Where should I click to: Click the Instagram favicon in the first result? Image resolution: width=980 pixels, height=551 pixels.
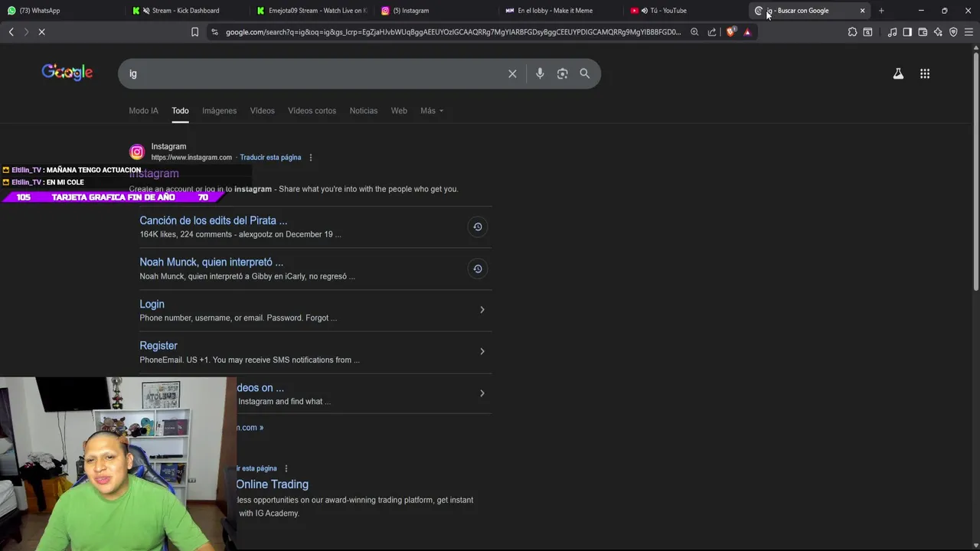coord(137,152)
